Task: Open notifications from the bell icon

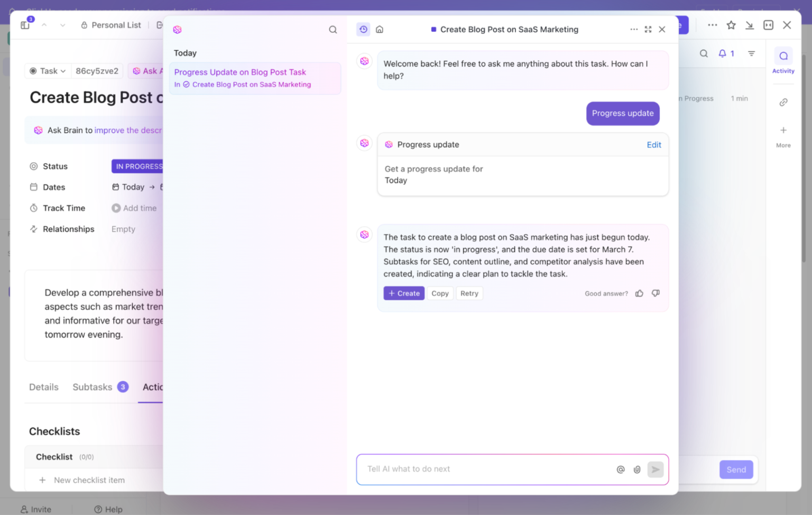Action: pyautogui.click(x=722, y=53)
